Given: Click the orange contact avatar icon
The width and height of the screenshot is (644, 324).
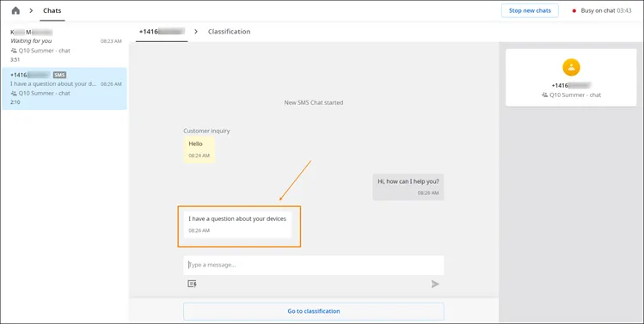Looking at the screenshot, I should [x=571, y=67].
